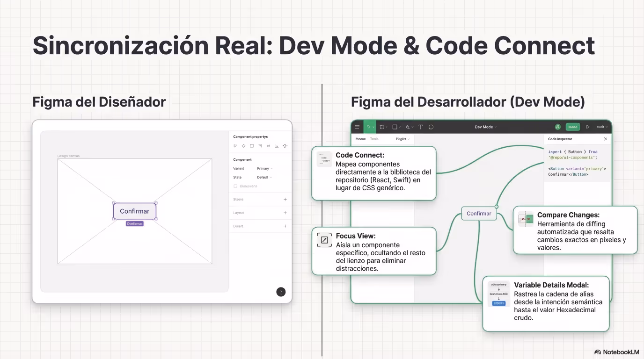Click the Compare Changes diff thumbnail
This screenshot has height=359, width=644.
pos(526,219)
